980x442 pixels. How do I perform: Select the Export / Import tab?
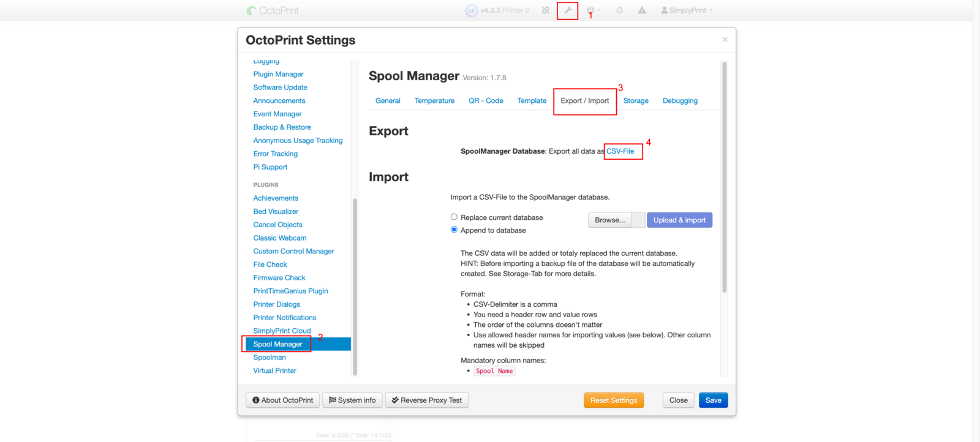pyautogui.click(x=585, y=101)
